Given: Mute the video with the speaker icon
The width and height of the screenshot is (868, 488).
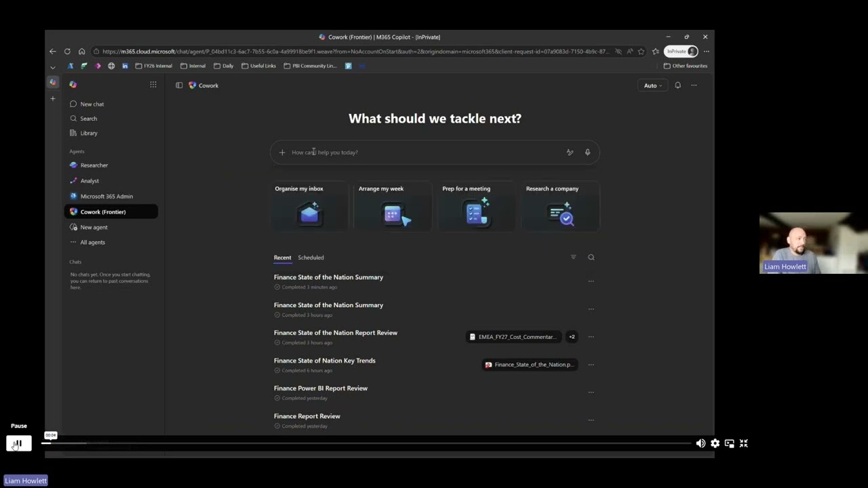Looking at the screenshot, I should click(x=701, y=443).
